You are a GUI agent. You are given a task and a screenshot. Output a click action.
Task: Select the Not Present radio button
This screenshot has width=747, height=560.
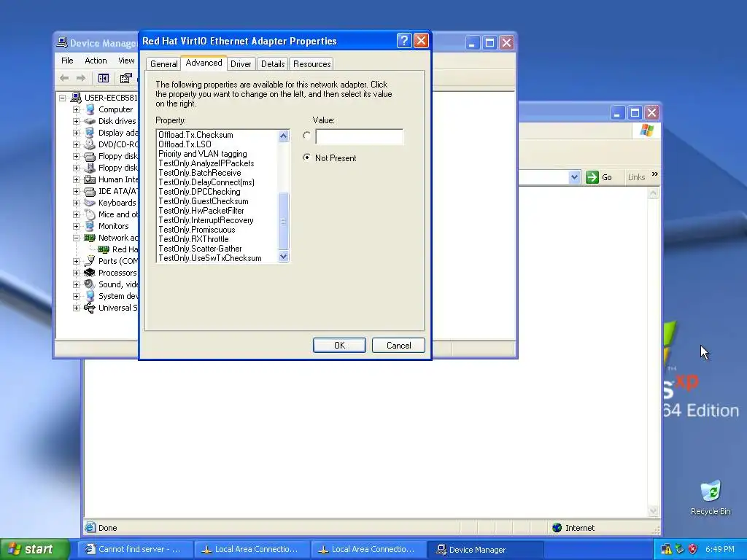pos(307,157)
